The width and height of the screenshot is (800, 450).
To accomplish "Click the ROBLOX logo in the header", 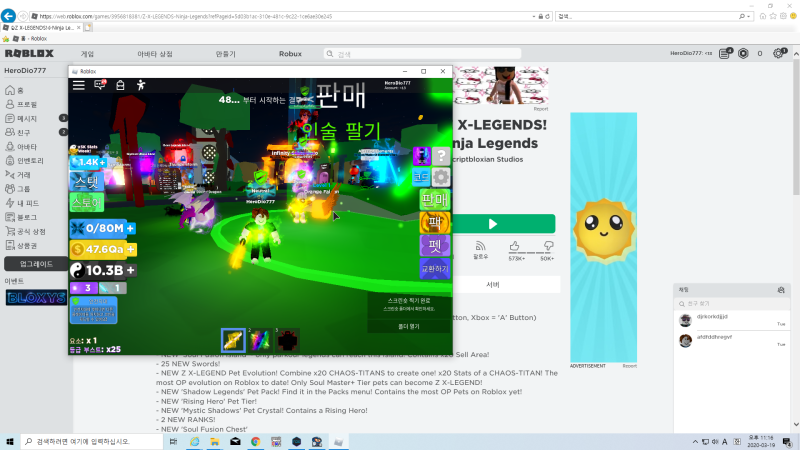I will point(29,54).
